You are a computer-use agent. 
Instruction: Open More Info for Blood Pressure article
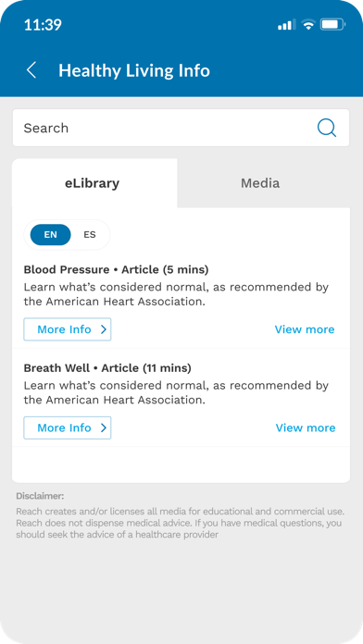pyautogui.click(x=68, y=329)
